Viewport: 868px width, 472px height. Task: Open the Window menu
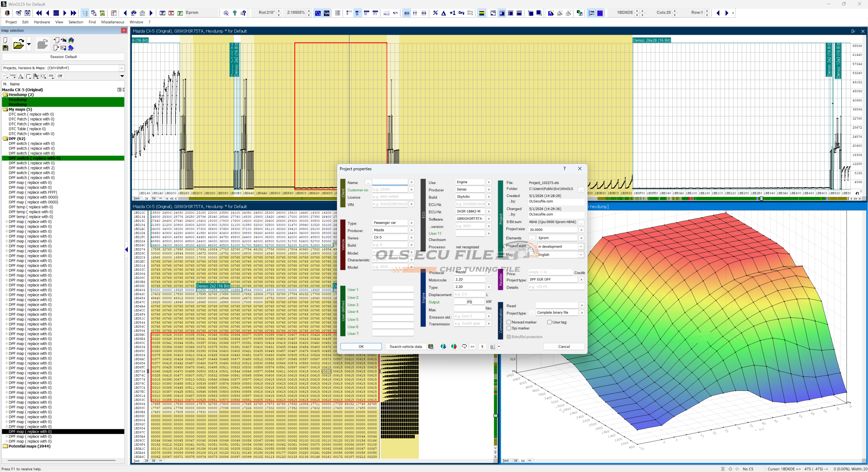(x=136, y=22)
